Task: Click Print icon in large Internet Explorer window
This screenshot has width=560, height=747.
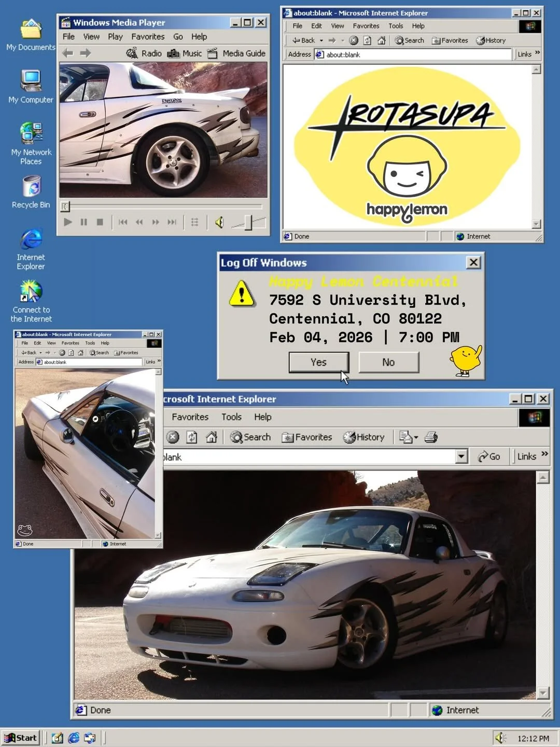Action: (431, 437)
